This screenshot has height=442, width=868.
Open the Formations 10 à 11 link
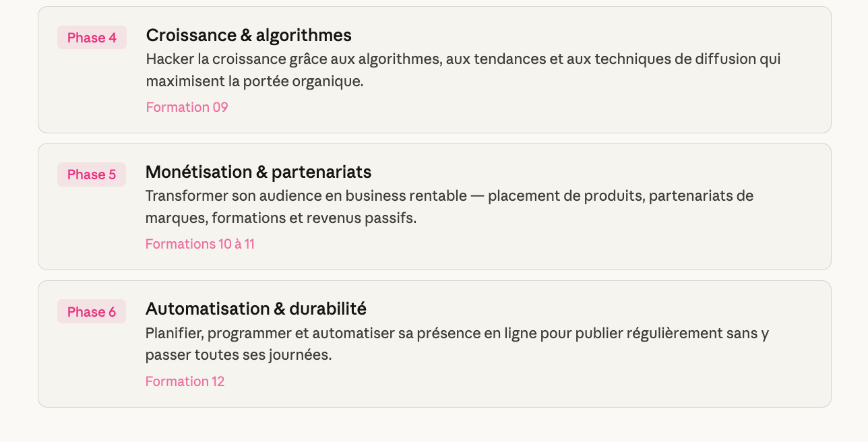point(199,244)
